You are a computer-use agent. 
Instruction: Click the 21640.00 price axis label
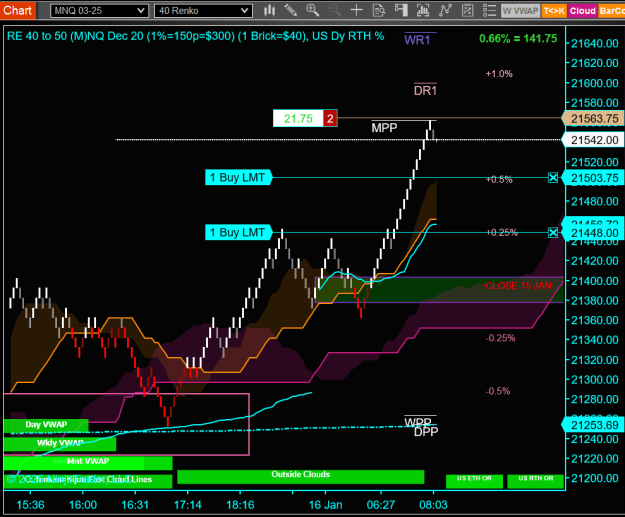point(595,43)
